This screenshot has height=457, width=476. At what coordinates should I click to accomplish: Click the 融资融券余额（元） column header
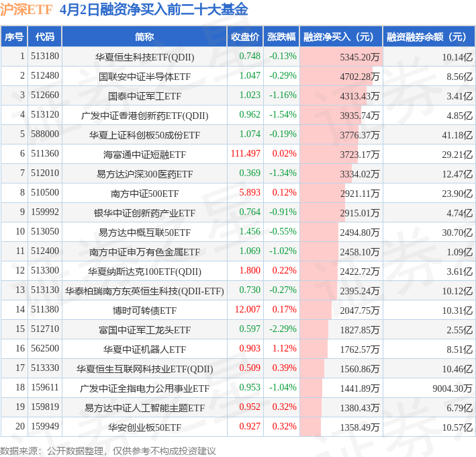428,37
